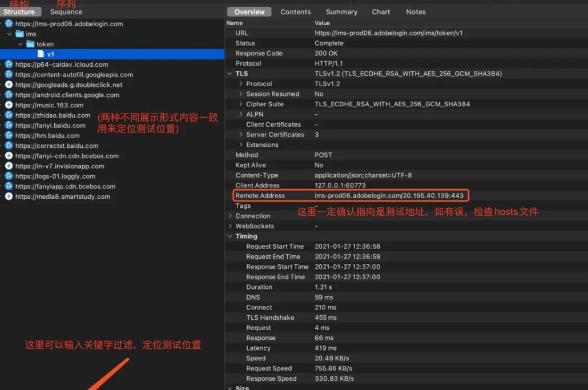Image resolution: width=588 pixels, height=390 pixels.
Task: Click globe icon for android.clients.google.com
Action: coord(9,94)
